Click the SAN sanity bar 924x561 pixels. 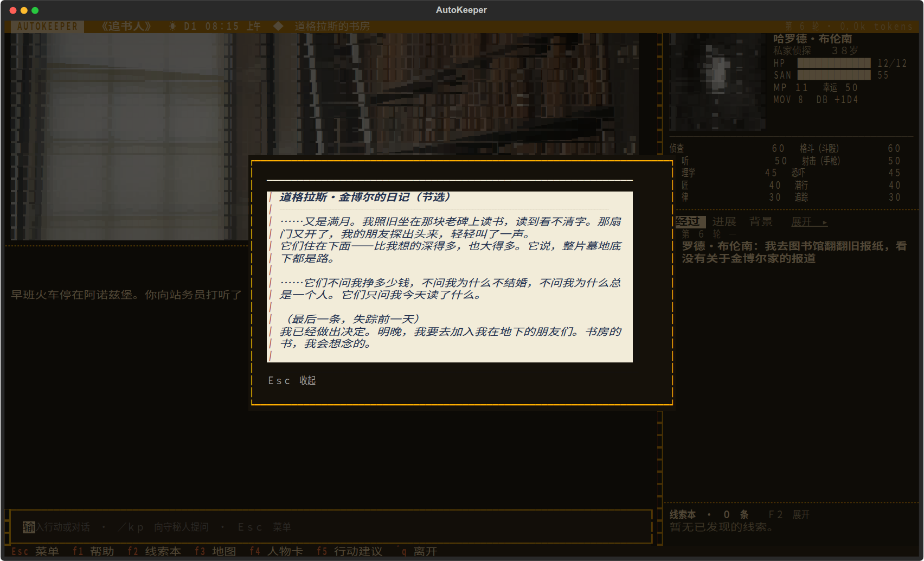(x=834, y=75)
